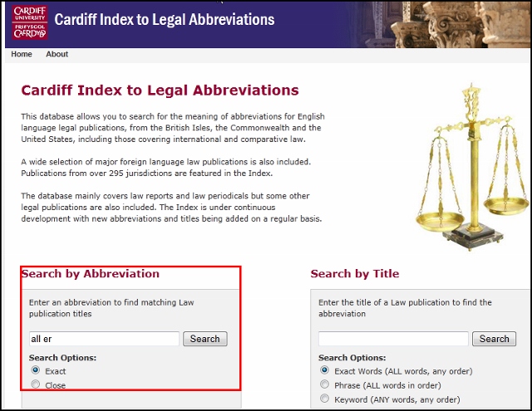
Task: Click the empty title search input field
Action: click(x=393, y=339)
